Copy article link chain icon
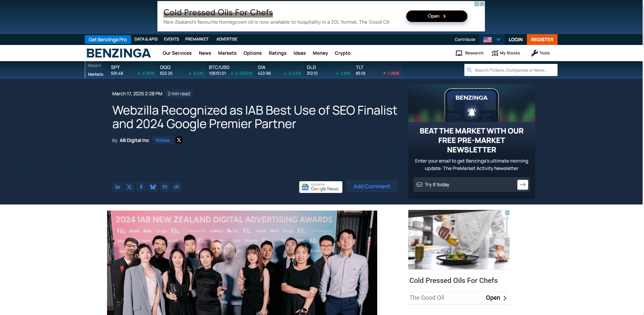Image resolution: width=644 pixels, height=315 pixels. tap(177, 187)
